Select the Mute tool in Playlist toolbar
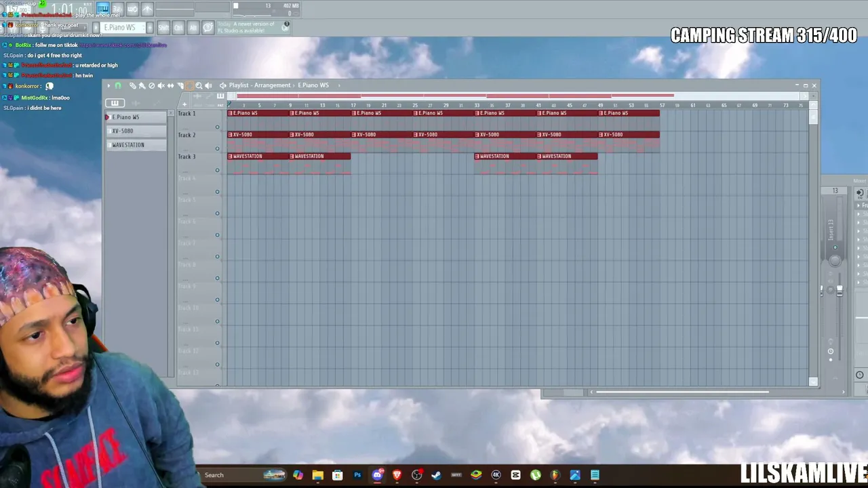The width and height of the screenshot is (868, 488). pyautogui.click(x=161, y=85)
